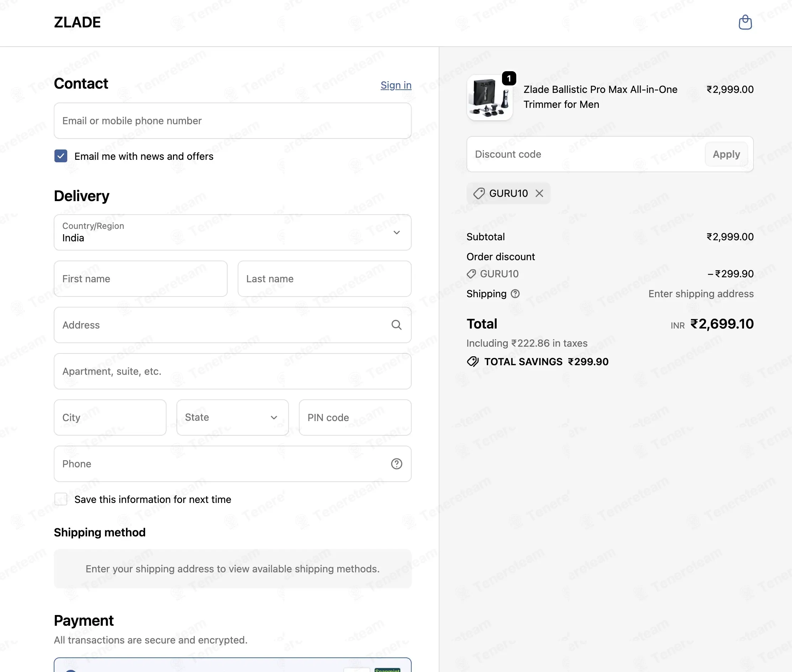Screen dimensions: 792x672
Task: Click the discount amount −₹299.90
Action: 730,274
